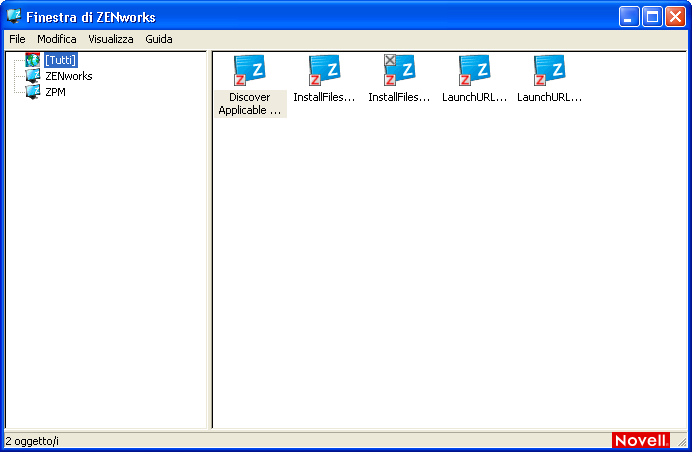The height and width of the screenshot is (452, 692).
Task: Maximize the Finestra di ZENworks window
Action: (652, 17)
